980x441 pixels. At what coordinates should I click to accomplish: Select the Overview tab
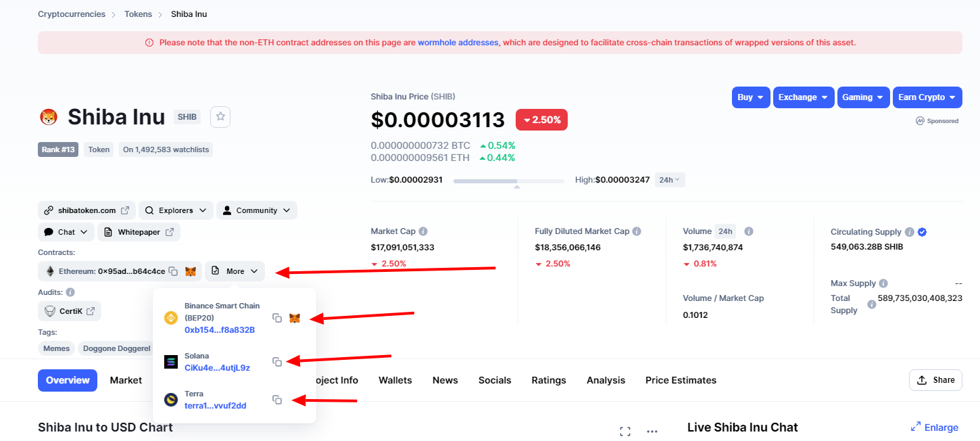point(68,380)
